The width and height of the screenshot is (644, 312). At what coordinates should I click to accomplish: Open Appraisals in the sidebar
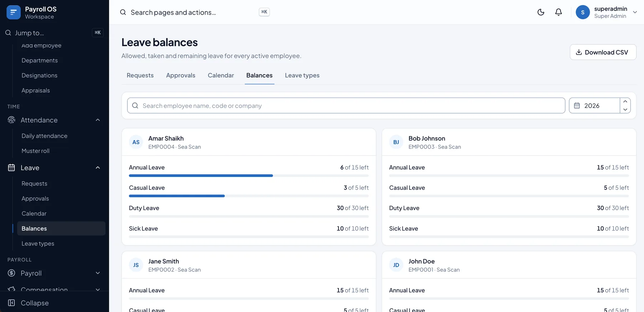[36, 90]
